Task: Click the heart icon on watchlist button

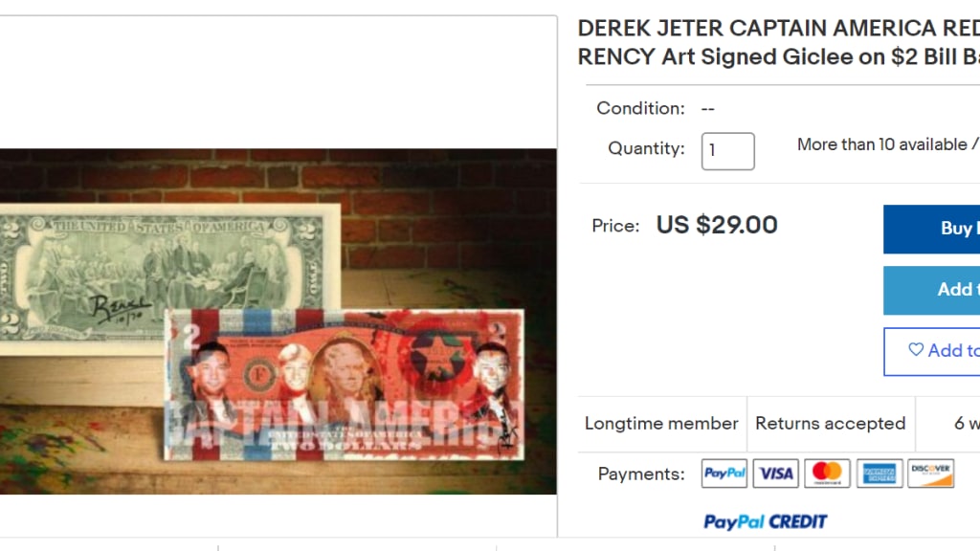Action: point(916,350)
